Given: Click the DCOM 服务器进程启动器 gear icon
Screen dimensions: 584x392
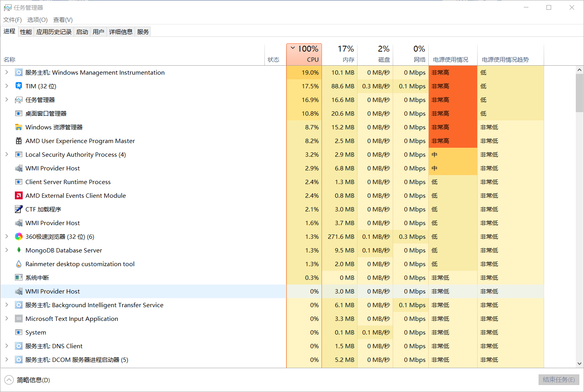Looking at the screenshot, I should pos(19,360).
